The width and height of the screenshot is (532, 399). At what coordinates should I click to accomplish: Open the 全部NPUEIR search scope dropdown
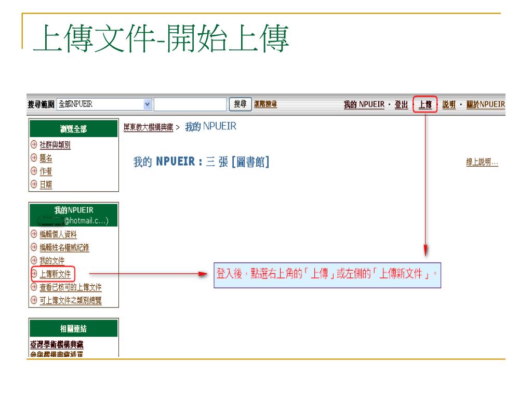(x=104, y=104)
